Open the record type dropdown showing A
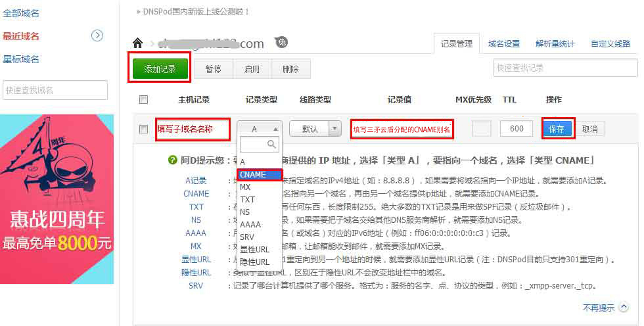The image size is (644, 326). pyautogui.click(x=260, y=129)
